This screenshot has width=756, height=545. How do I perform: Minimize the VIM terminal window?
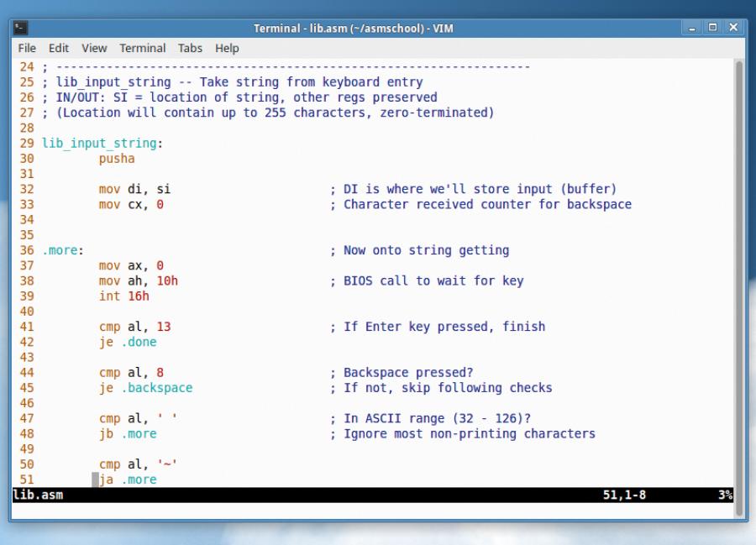692,28
